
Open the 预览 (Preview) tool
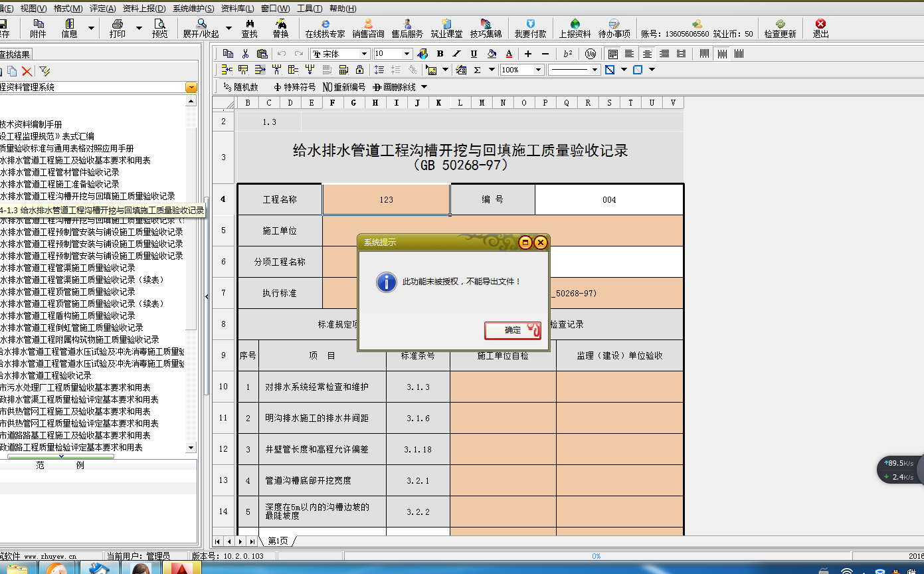(x=159, y=28)
